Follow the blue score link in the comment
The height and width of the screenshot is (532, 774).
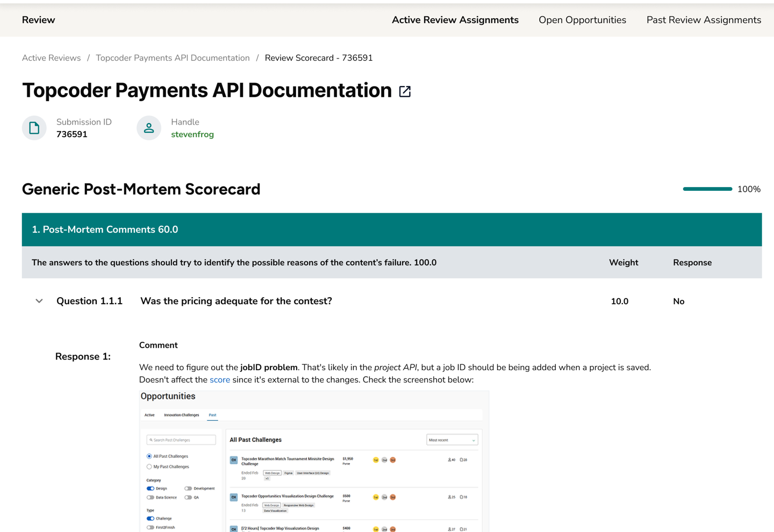220,380
